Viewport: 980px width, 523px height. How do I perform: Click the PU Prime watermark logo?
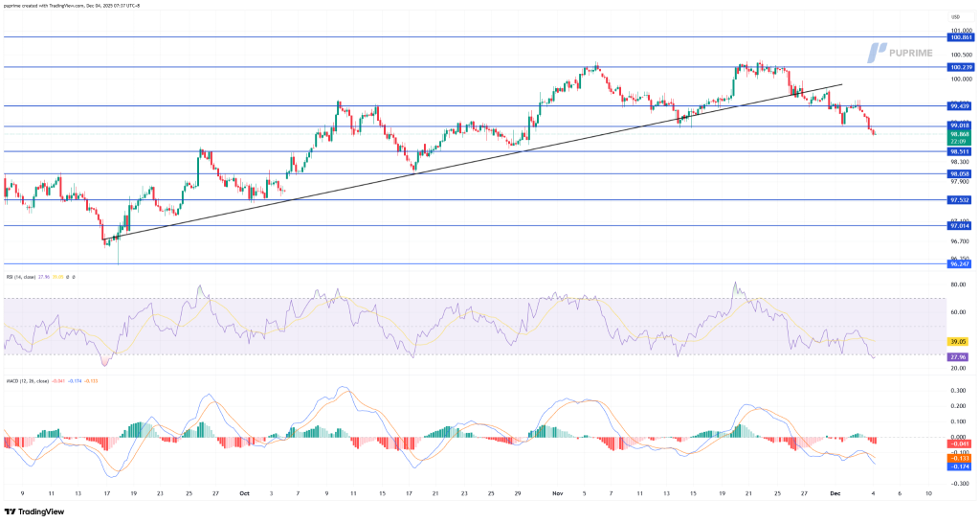(x=904, y=53)
